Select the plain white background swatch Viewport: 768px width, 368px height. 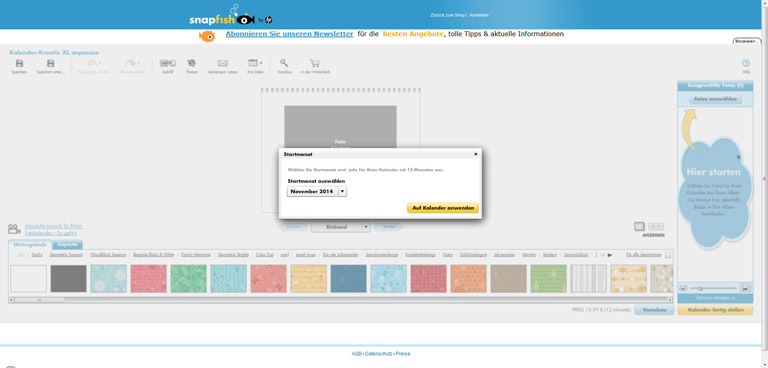[x=29, y=279]
